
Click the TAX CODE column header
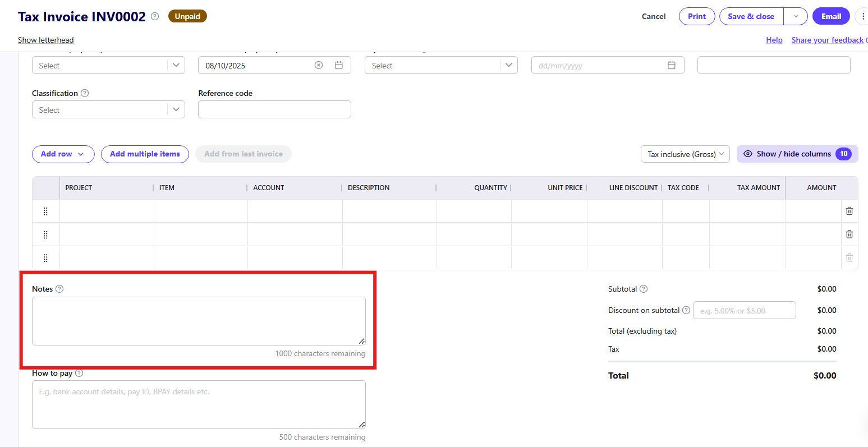683,188
